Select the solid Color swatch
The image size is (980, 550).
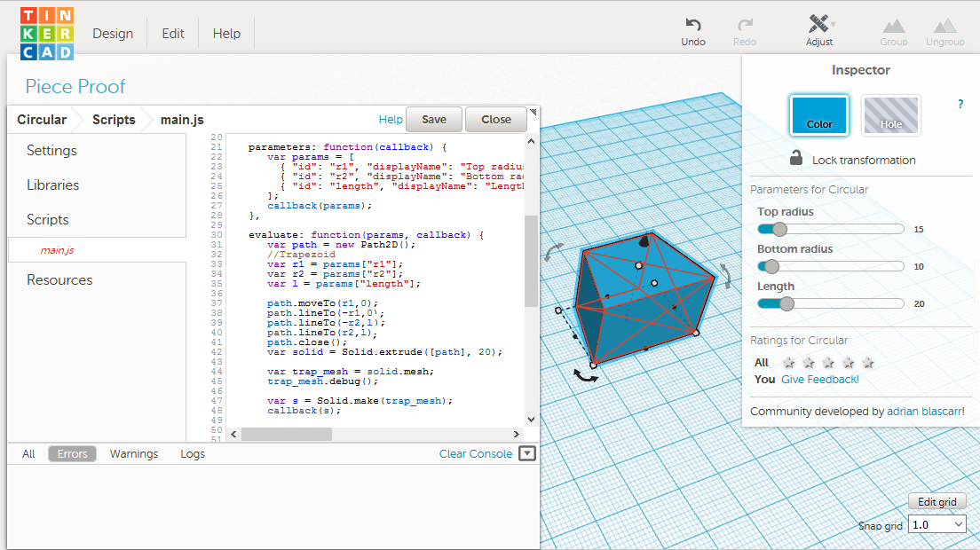click(x=818, y=114)
